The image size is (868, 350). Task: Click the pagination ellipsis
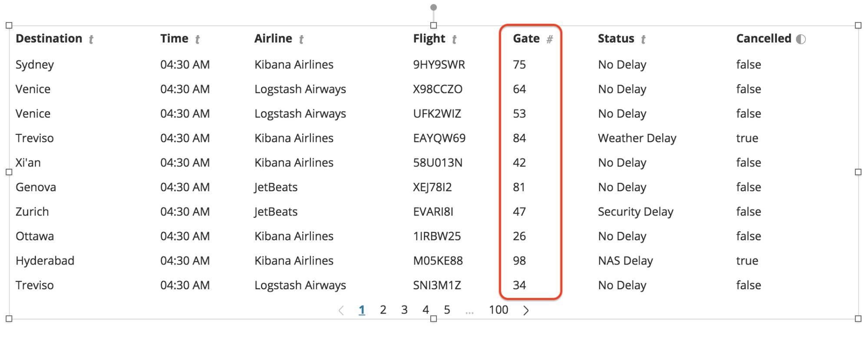469,311
